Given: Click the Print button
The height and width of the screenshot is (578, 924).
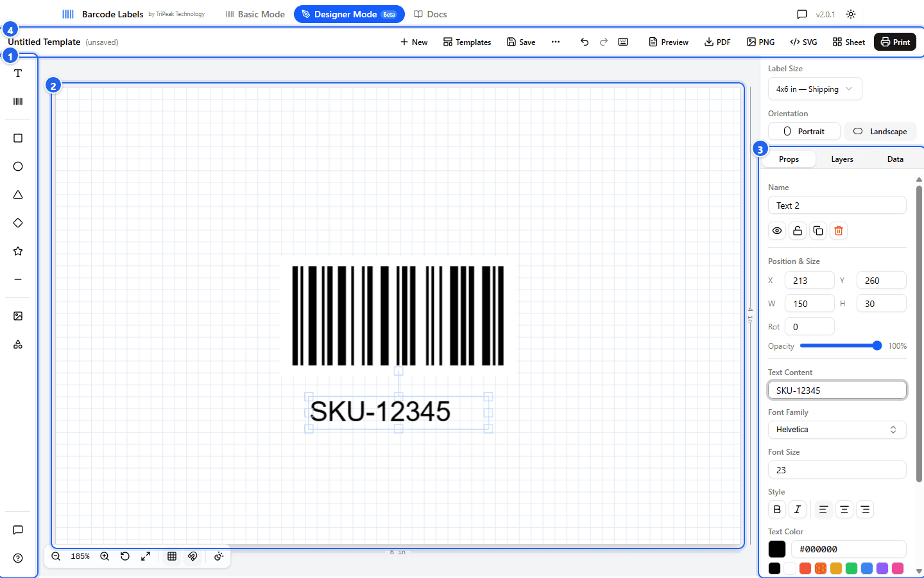Looking at the screenshot, I should (x=895, y=42).
